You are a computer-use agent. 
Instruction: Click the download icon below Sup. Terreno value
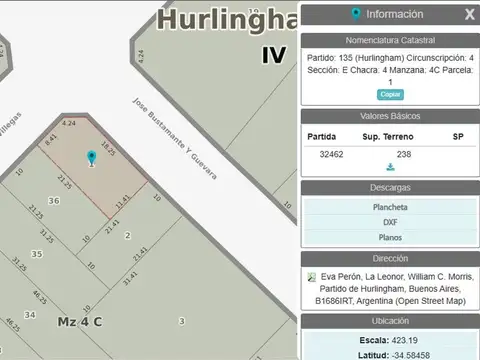(x=390, y=167)
